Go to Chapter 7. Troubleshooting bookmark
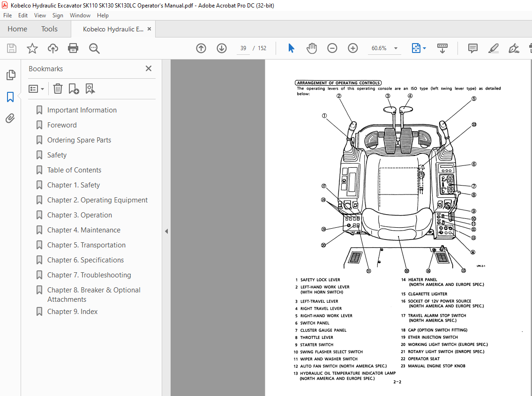 click(89, 275)
